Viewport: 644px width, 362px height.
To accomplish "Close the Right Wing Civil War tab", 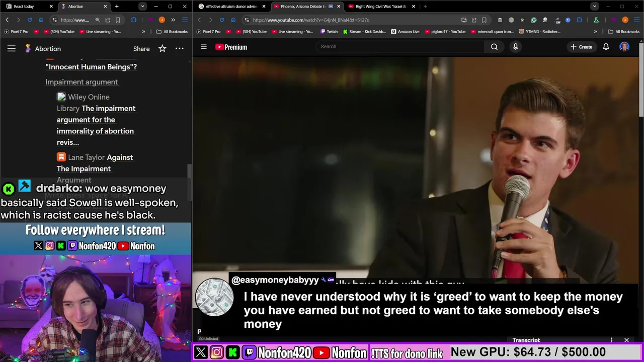I will (x=414, y=7).
